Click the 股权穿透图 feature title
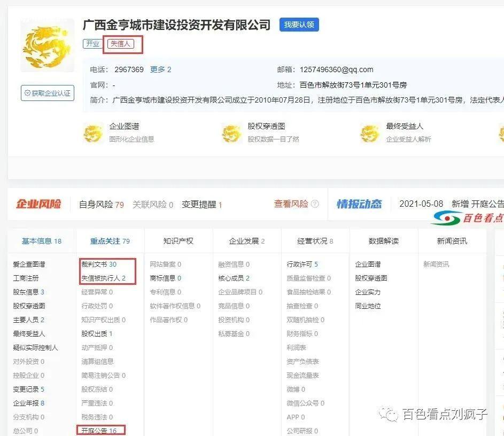The width and height of the screenshot is (504, 436). pyautogui.click(x=267, y=127)
